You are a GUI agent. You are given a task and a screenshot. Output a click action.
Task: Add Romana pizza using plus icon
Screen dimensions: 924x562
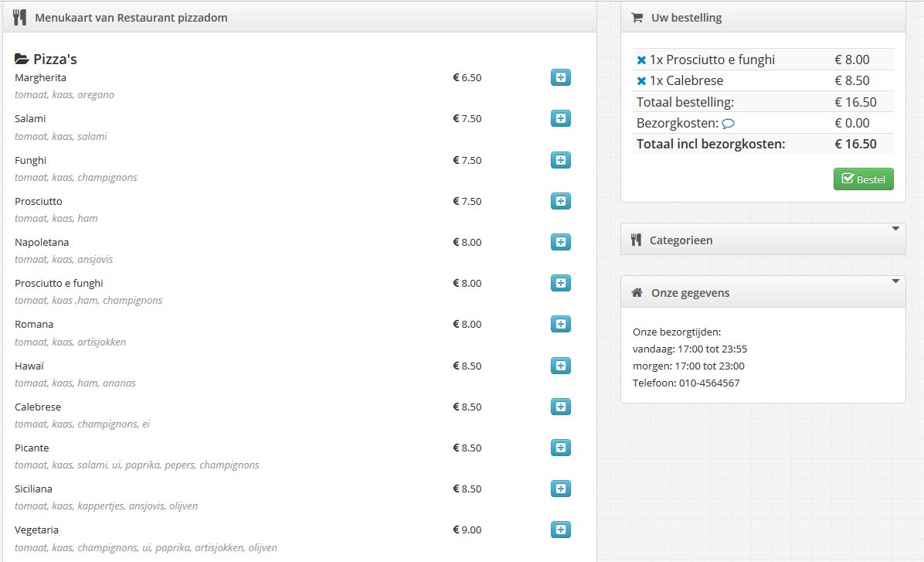tap(560, 324)
